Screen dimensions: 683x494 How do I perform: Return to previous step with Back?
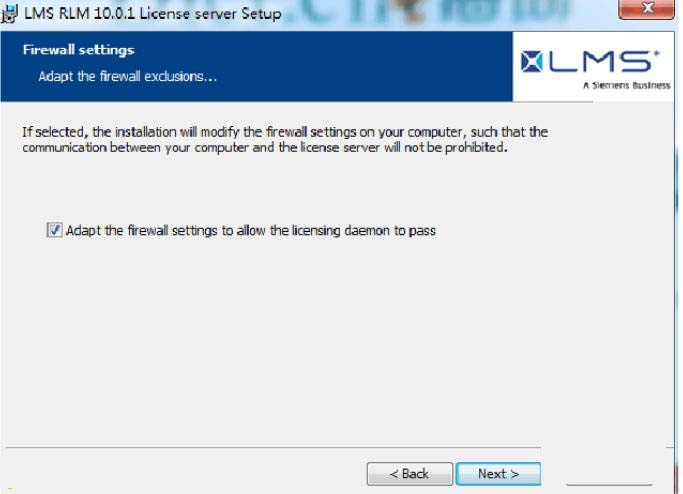[409, 474]
